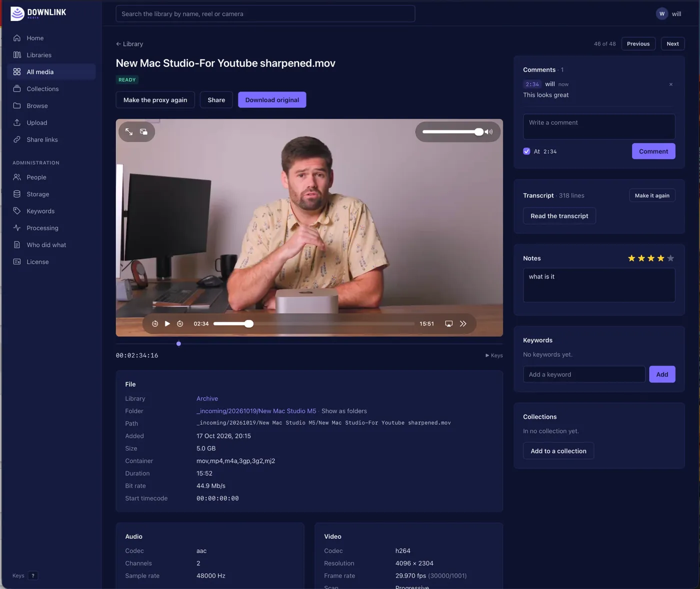Skip forward 15 seconds in the player
700x589 pixels.
pyautogui.click(x=180, y=323)
